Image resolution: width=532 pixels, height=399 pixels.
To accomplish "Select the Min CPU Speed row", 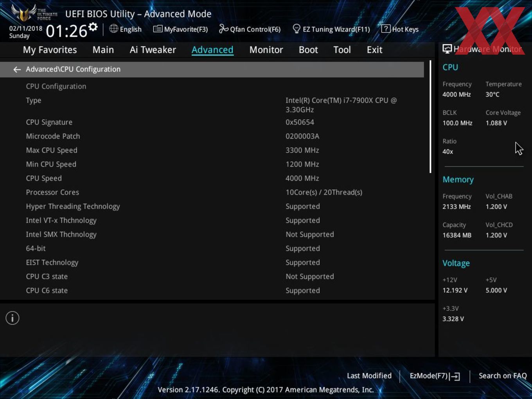I will (51, 164).
